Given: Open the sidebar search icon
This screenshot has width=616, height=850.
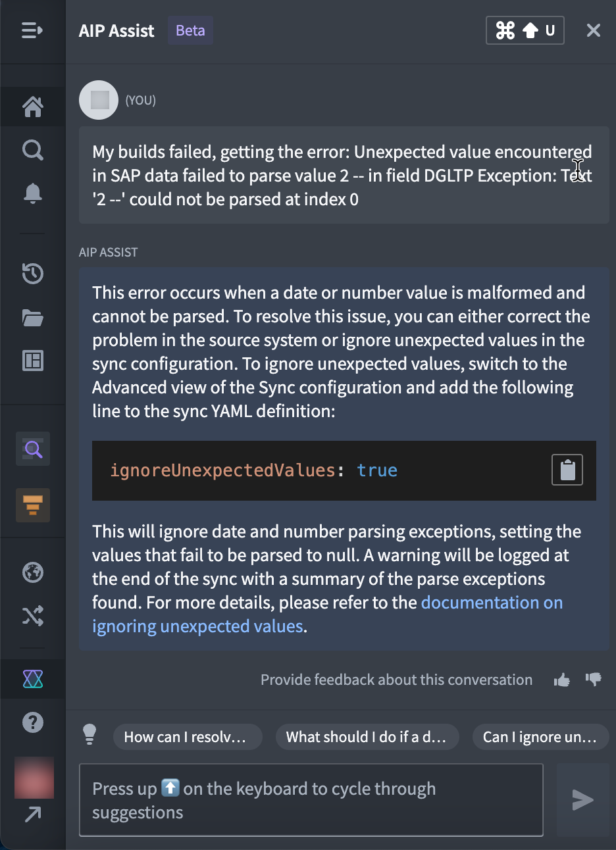Looking at the screenshot, I should (32, 150).
